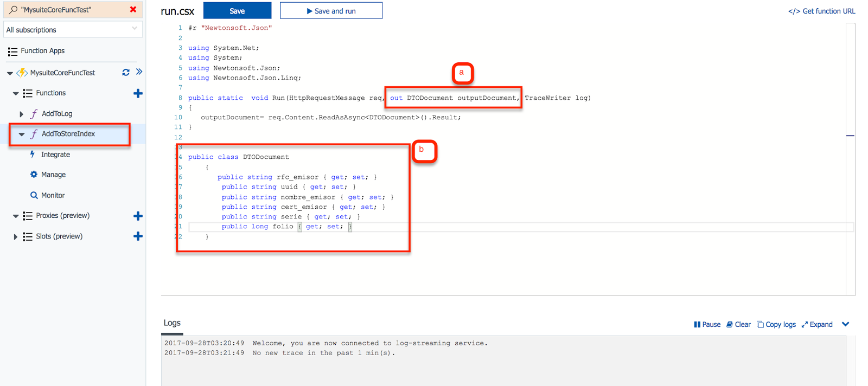Open the AddToLog function

pos(57,114)
